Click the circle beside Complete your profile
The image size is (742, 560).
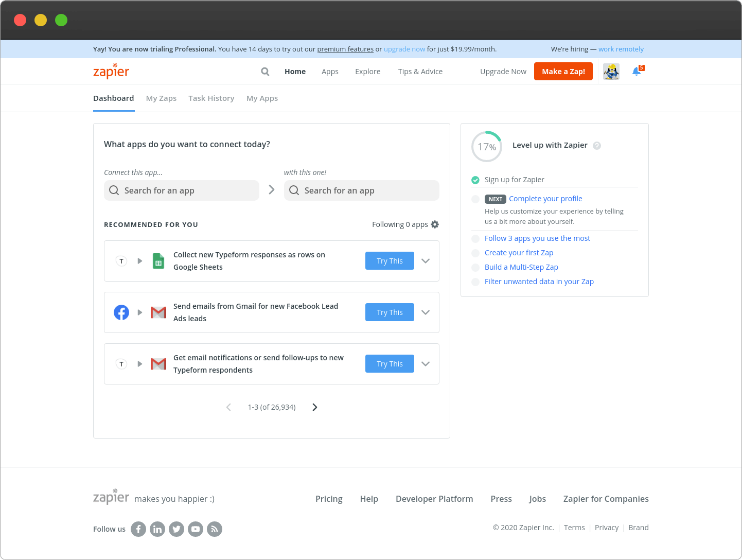(475, 199)
